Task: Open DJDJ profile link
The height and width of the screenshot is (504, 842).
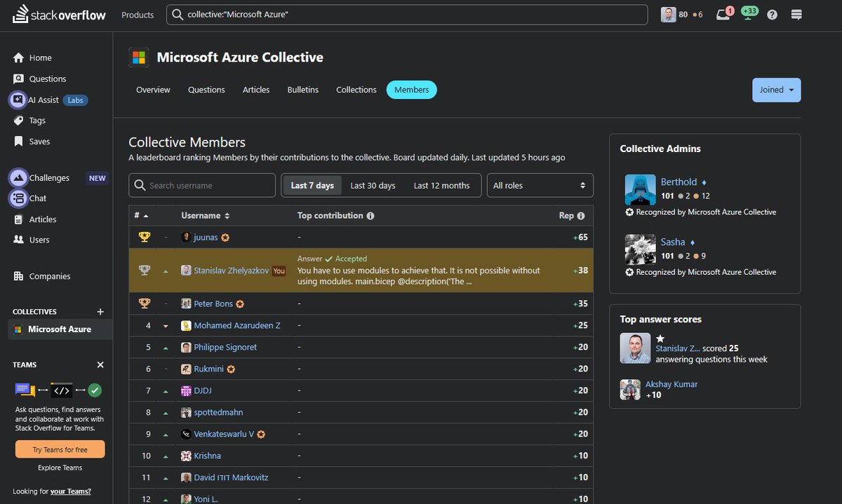Action: pos(203,391)
